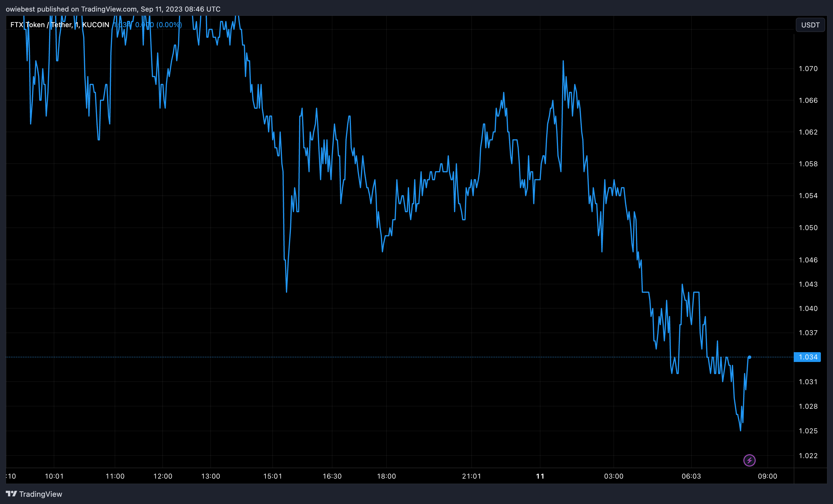This screenshot has width=833, height=504.
Task: Click the FTX Token / Tether chart title
Action: point(59,25)
